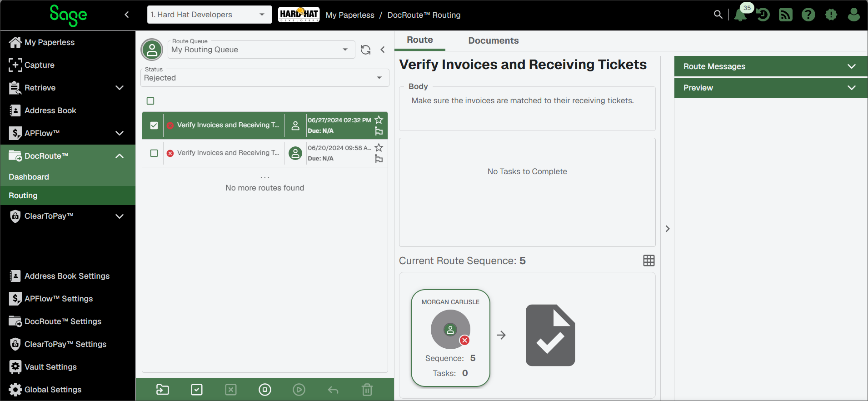Open the company selector dropdown
Viewport: 868px width, 401px height.
tap(210, 15)
